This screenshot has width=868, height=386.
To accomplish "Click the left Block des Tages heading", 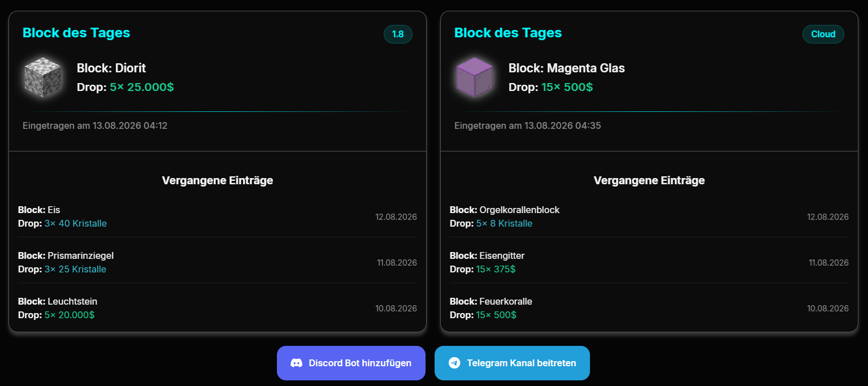I will (76, 33).
